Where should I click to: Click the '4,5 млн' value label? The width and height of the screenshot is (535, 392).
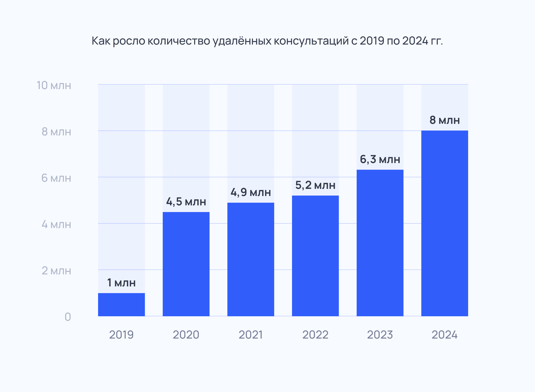click(x=186, y=202)
